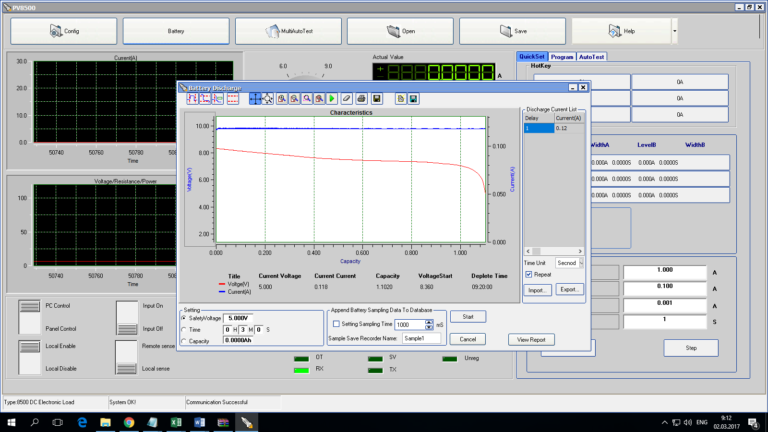Click the ENG language indicator in the tray
768x432 pixels.
702,422
